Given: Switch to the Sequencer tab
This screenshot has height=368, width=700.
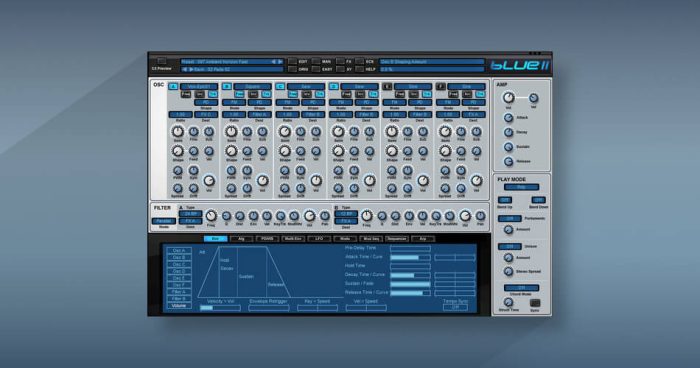Looking at the screenshot, I should 396,239.
